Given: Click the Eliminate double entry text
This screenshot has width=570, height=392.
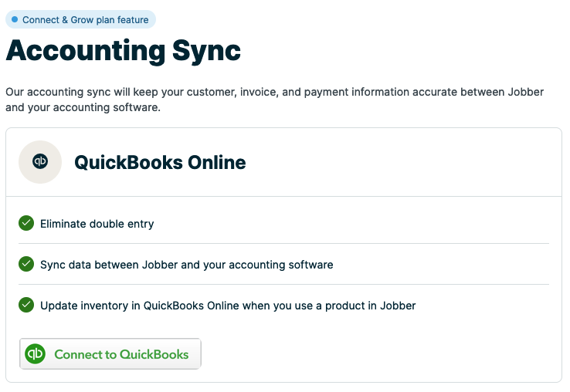Looking at the screenshot, I should pos(97,224).
